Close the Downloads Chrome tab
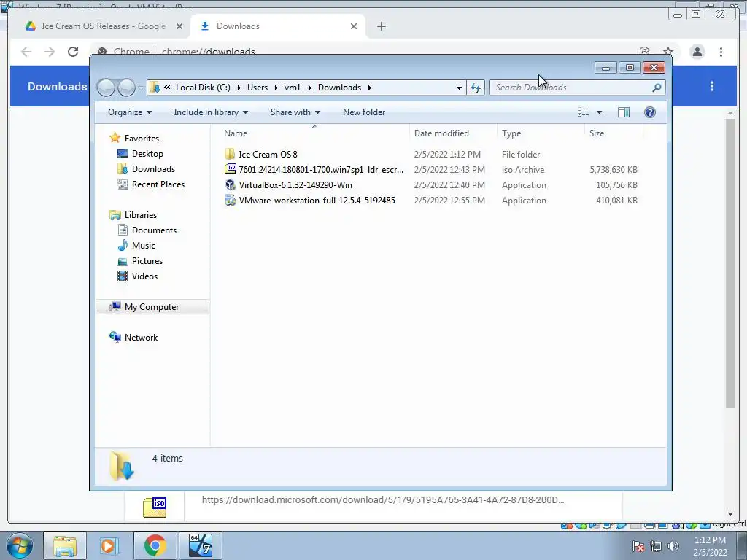This screenshot has width=747, height=560. click(x=354, y=26)
